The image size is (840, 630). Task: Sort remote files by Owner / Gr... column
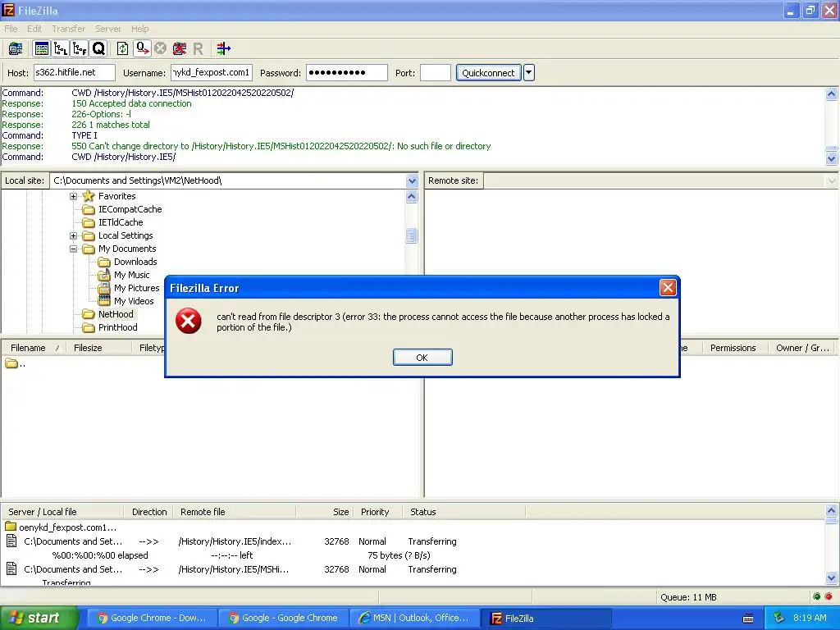pyautogui.click(x=802, y=348)
